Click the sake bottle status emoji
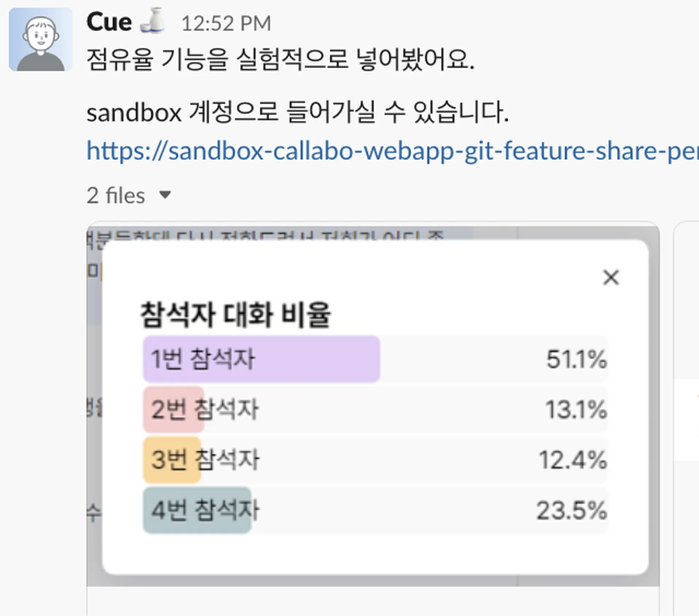 (x=153, y=21)
